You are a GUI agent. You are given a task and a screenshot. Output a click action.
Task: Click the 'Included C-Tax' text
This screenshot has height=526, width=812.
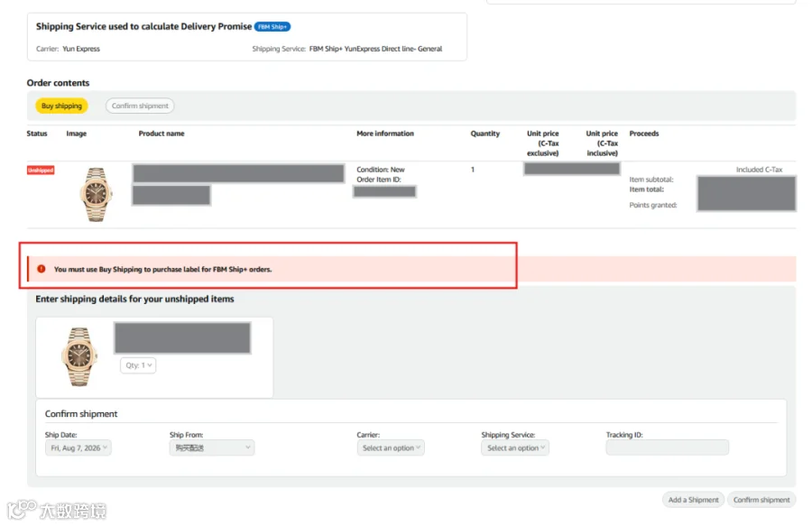(x=759, y=170)
